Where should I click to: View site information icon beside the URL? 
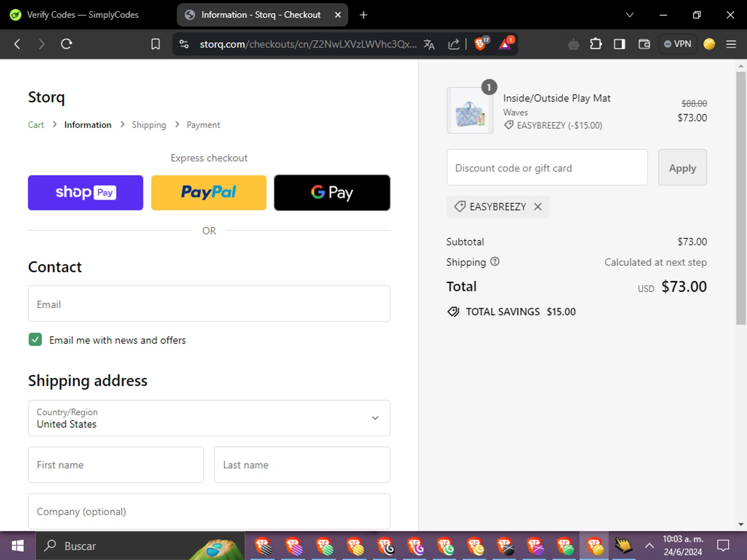pos(184,44)
